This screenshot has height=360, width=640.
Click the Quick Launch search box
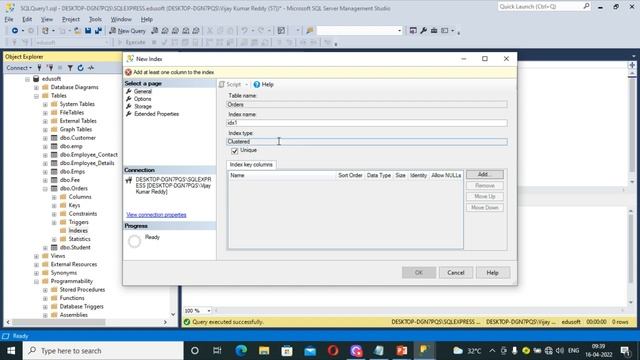tap(544, 7)
